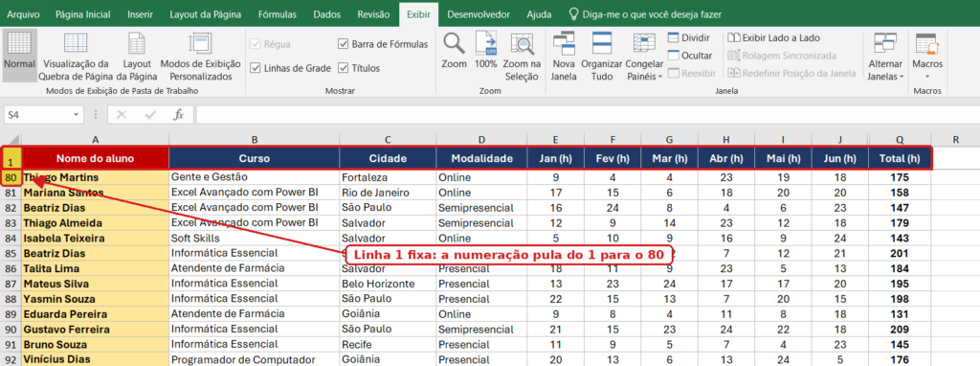Click Dividir window split
The width and height of the screenshot is (980, 366).
pos(689,38)
